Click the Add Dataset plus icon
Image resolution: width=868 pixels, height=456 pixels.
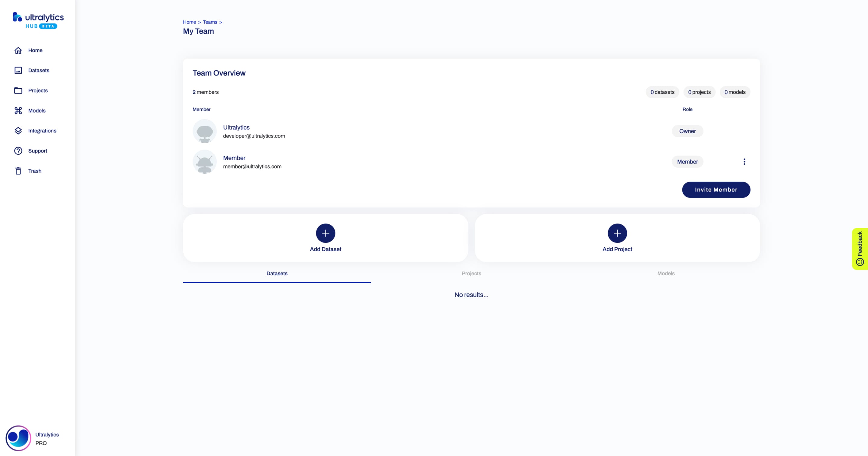[325, 233]
